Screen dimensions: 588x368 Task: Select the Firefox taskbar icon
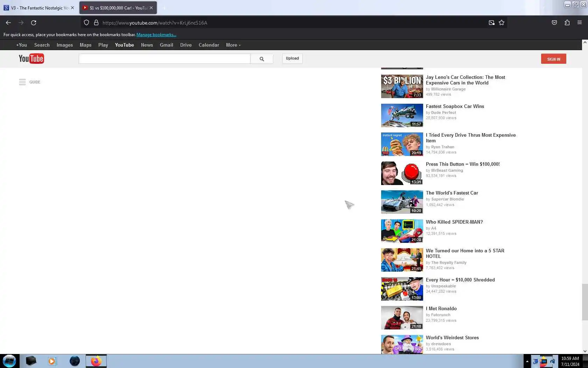[96, 361]
